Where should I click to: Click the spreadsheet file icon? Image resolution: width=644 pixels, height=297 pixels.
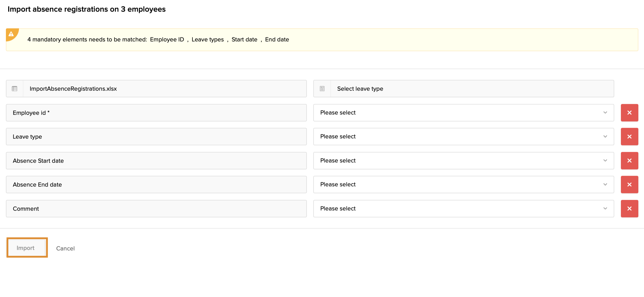[15, 89]
